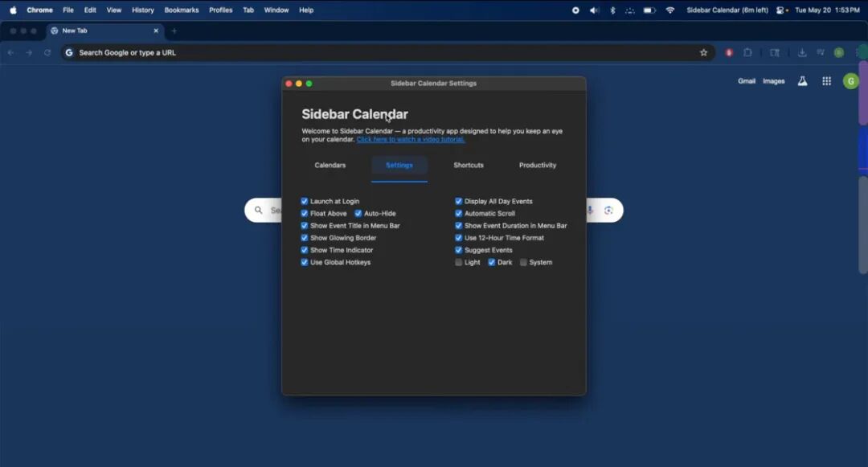Open the Bookmarks menu
This screenshot has width=868, height=467.
pyautogui.click(x=181, y=10)
